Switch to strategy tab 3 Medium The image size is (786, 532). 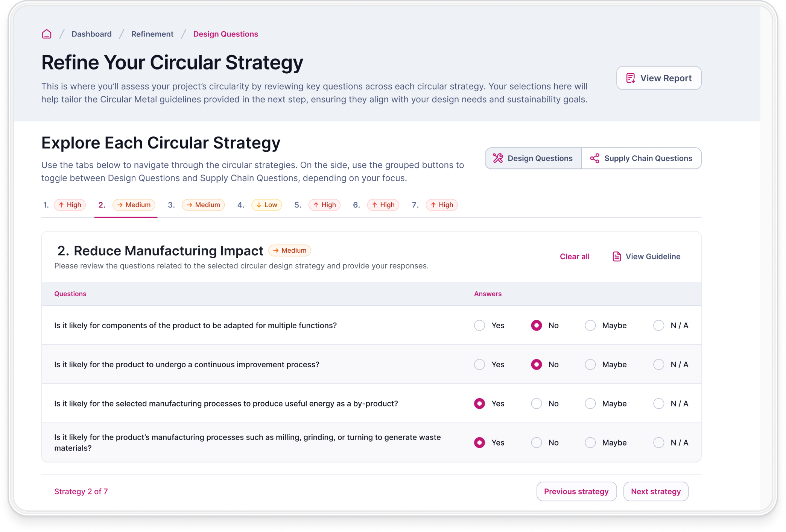coord(196,205)
